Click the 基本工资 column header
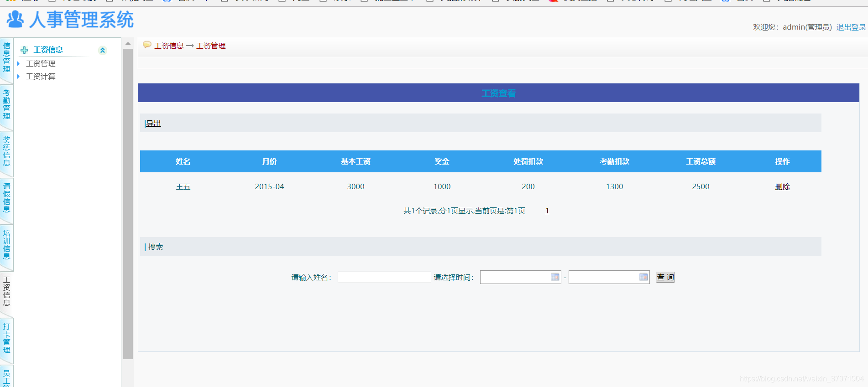This screenshot has width=868, height=387. [356, 161]
